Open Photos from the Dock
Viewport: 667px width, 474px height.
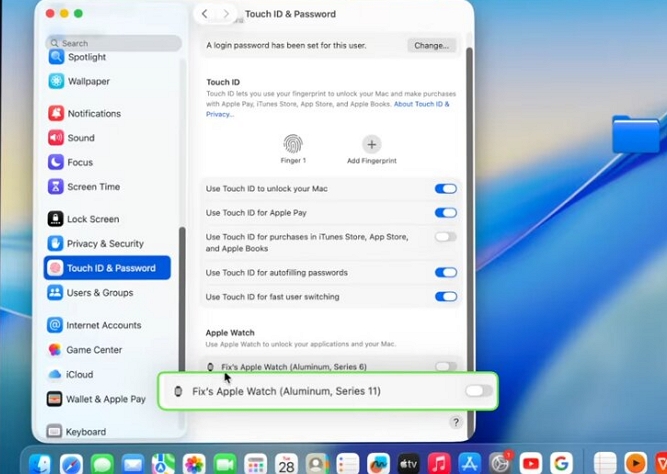tap(194, 464)
